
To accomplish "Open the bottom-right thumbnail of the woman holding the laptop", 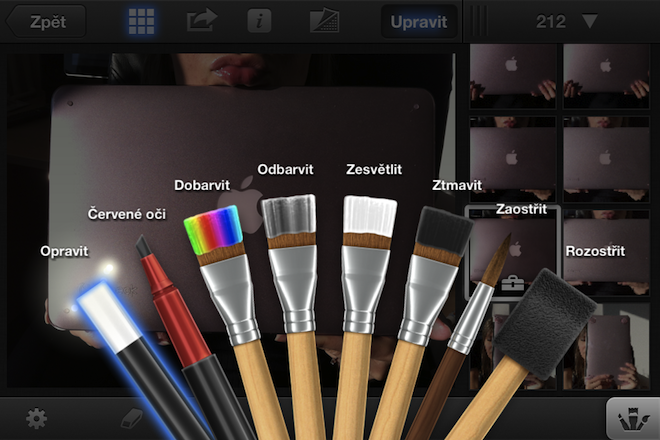I will click(606, 346).
